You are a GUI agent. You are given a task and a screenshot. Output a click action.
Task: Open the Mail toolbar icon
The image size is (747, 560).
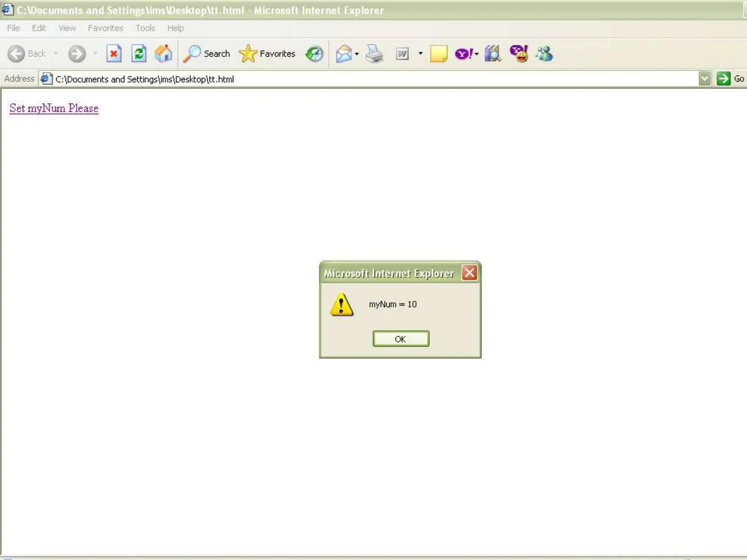click(344, 54)
